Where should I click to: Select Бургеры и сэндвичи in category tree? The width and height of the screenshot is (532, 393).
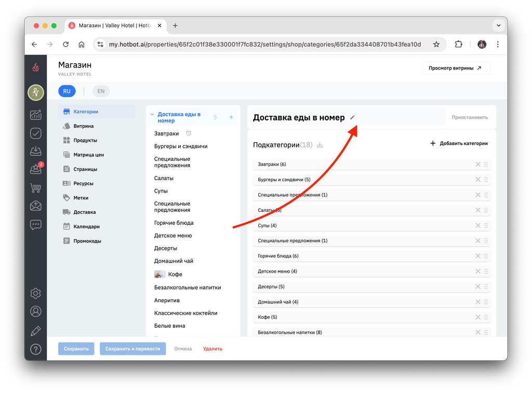181,146
